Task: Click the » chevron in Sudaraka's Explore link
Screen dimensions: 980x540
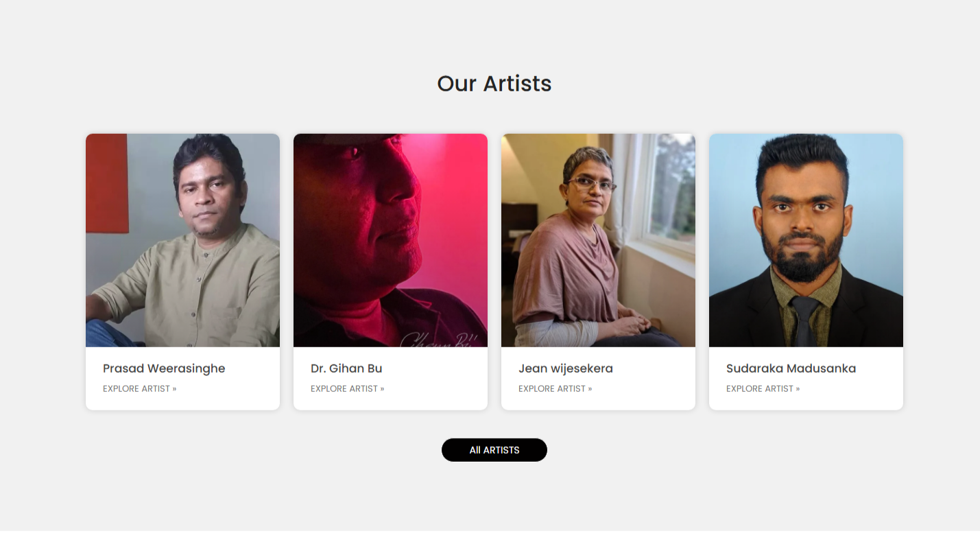Action: pyautogui.click(x=798, y=389)
